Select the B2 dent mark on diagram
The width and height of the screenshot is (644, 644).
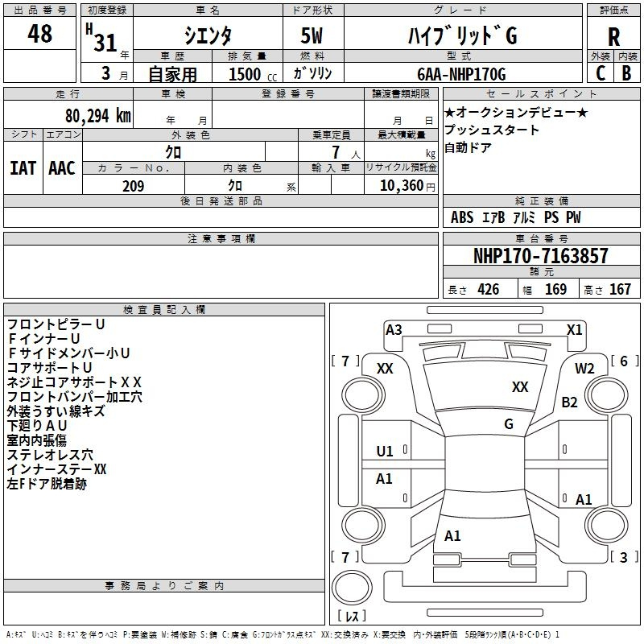click(570, 402)
